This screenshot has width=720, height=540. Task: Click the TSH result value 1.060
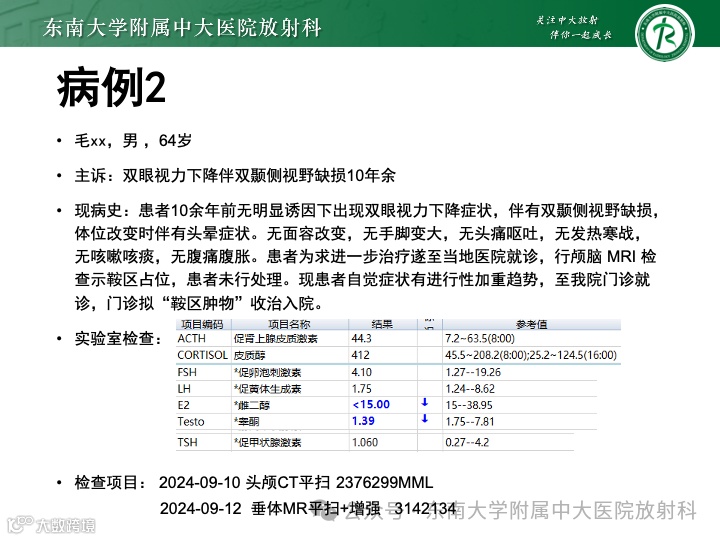(x=365, y=442)
